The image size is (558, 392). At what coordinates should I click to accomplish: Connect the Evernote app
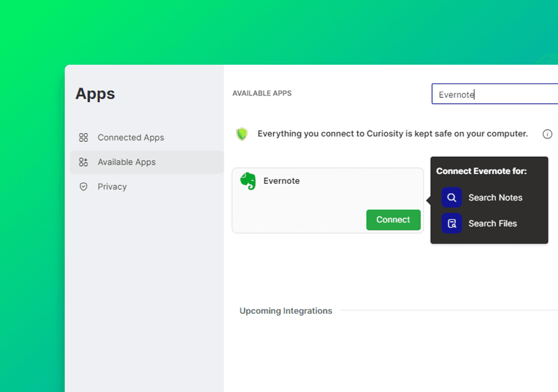[393, 219]
